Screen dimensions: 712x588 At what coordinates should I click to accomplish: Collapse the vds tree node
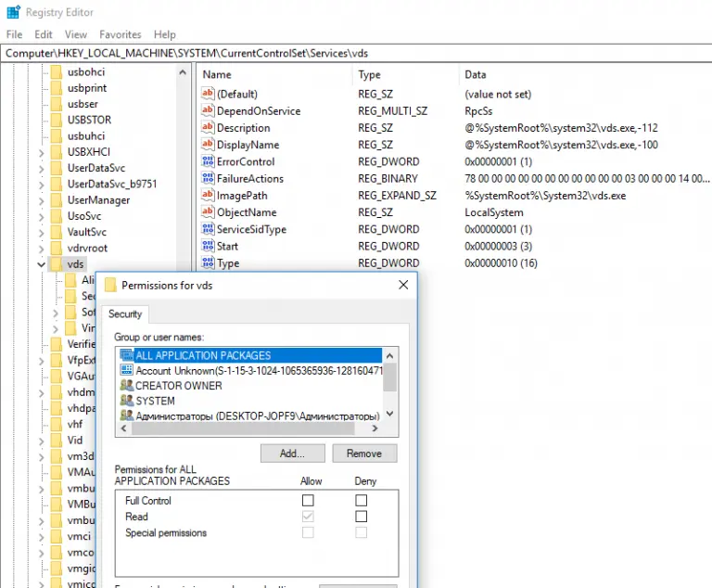click(x=41, y=264)
